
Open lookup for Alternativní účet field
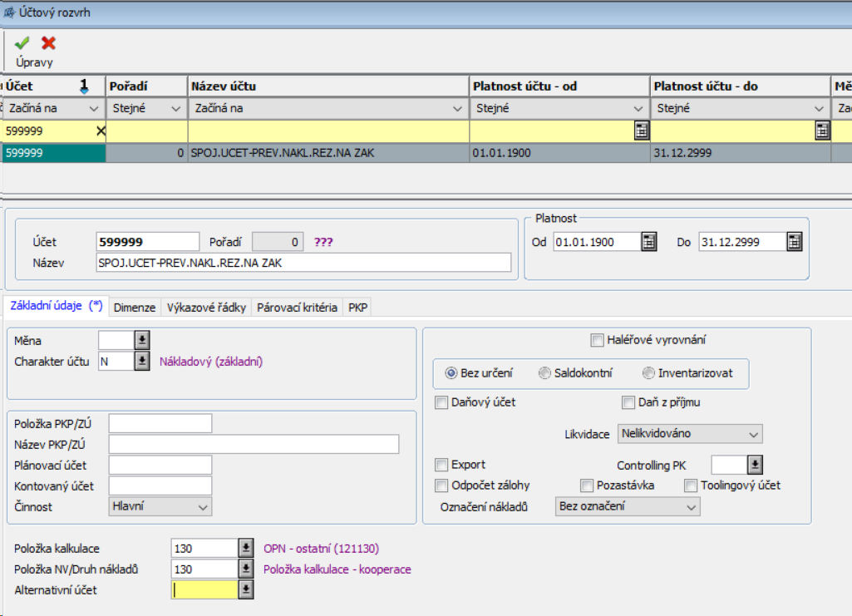pos(245,589)
